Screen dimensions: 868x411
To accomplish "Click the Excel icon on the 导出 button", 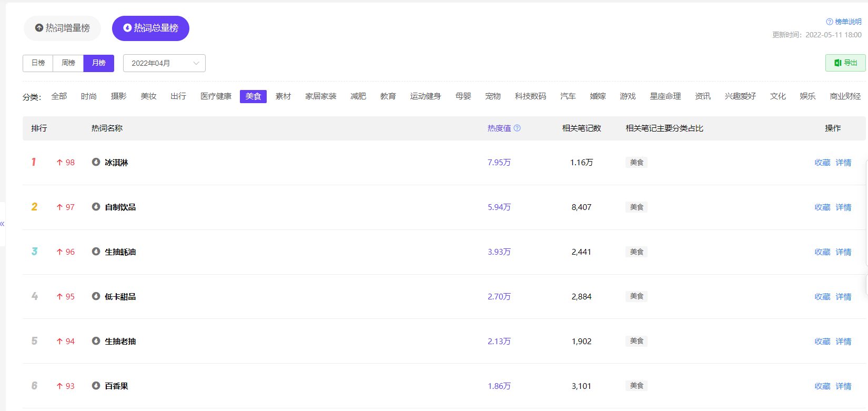I will [x=838, y=63].
